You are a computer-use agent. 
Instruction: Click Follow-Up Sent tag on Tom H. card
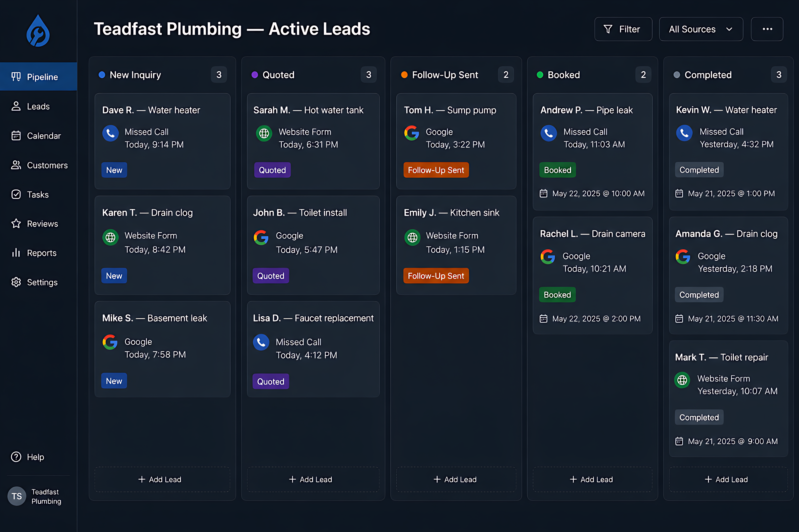[x=436, y=170]
